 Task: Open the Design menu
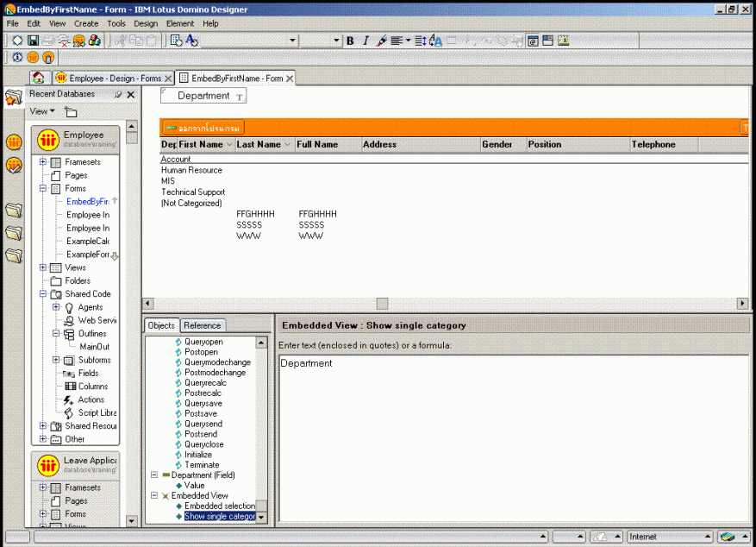pyautogui.click(x=146, y=23)
